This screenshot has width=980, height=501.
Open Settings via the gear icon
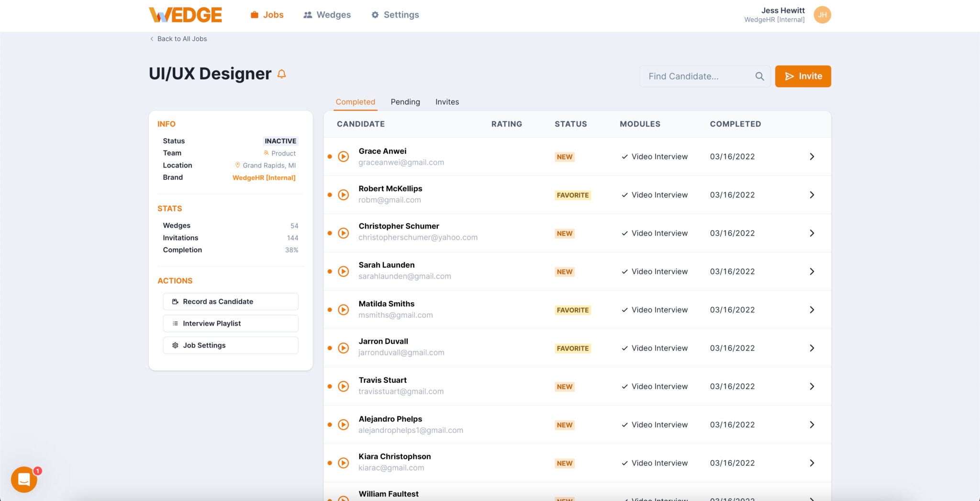tap(375, 14)
